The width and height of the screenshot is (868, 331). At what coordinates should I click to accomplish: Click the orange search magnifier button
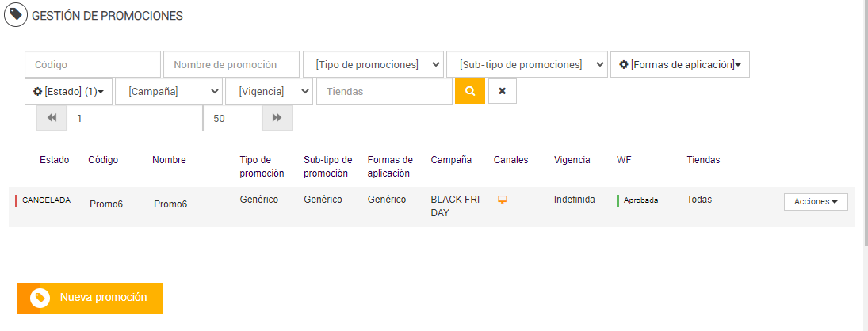coord(469,91)
